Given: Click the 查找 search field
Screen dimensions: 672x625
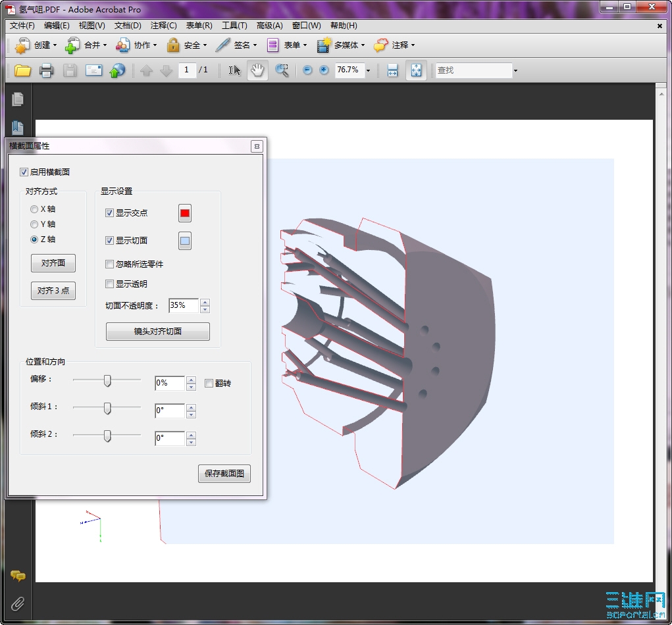Looking at the screenshot, I should click(474, 70).
